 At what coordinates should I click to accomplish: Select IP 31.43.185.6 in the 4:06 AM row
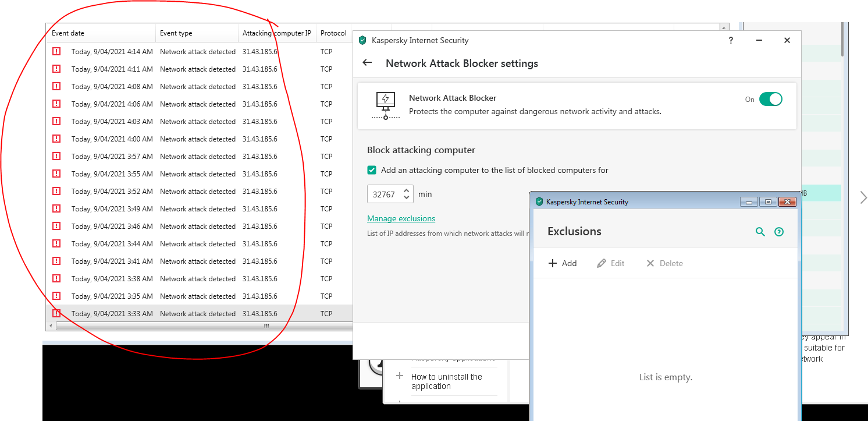coord(260,104)
